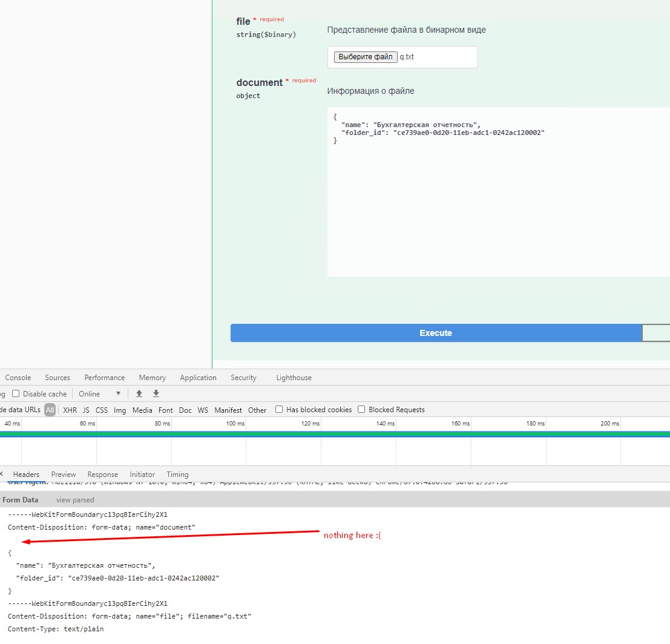Open the Lighthouse panel
This screenshot has height=644, width=670.
click(x=294, y=377)
